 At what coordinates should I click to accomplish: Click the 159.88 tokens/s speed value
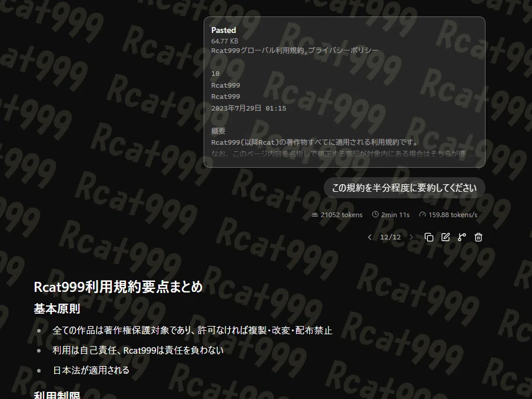[453, 215]
